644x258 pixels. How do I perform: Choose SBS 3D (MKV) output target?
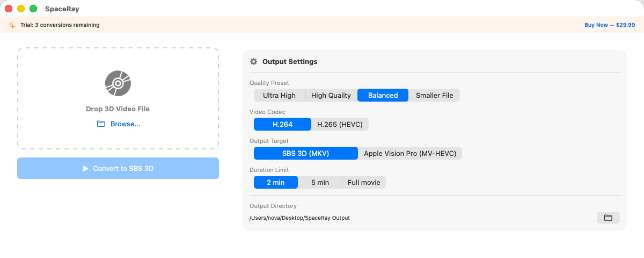305,154
